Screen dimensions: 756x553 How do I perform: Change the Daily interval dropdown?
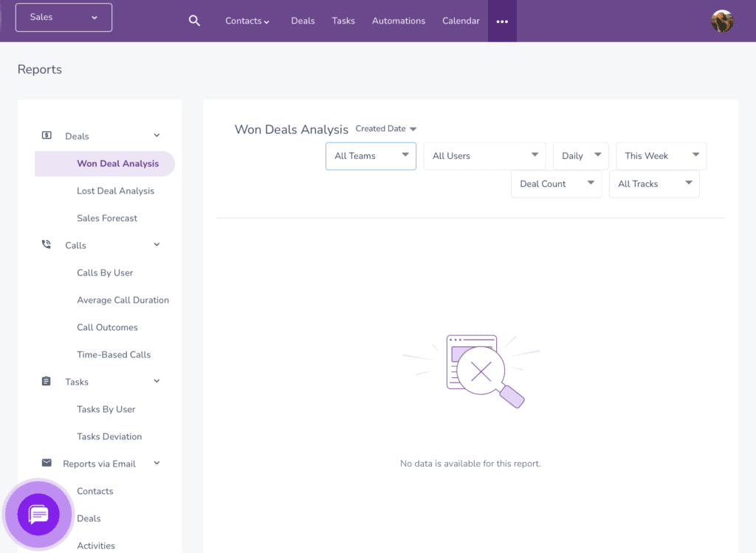[580, 156]
